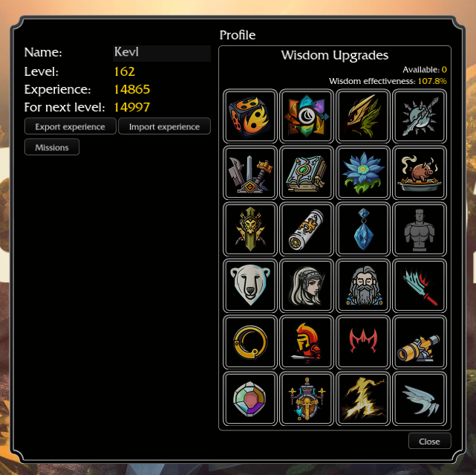Click the blue lotus flower upgrade icon
The width and height of the screenshot is (476, 475).
point(363,172)
